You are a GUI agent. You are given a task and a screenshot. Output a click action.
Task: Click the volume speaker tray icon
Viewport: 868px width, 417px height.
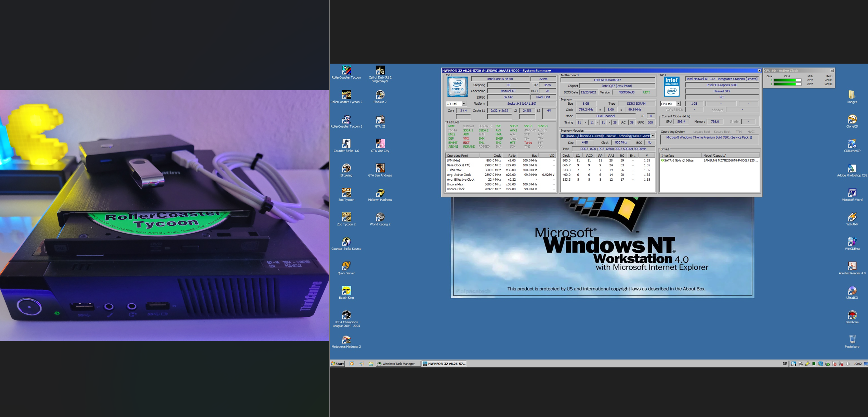(x=848, y=364)
